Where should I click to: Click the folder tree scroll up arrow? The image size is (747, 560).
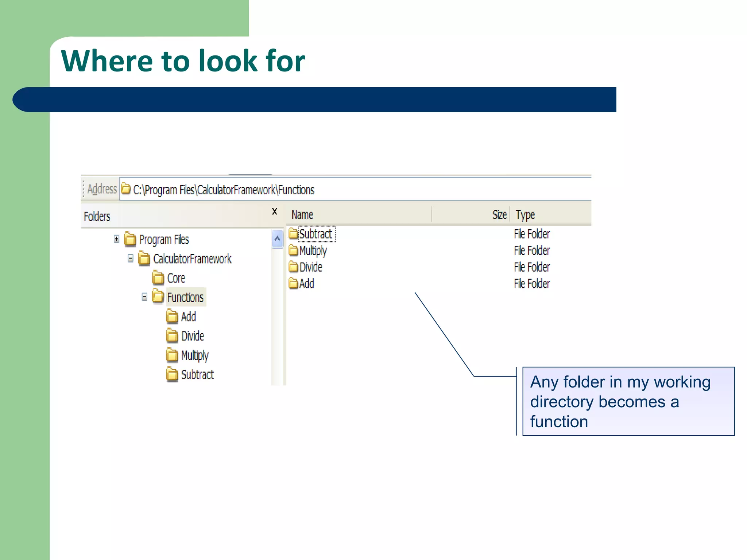[x=277, y=239]
